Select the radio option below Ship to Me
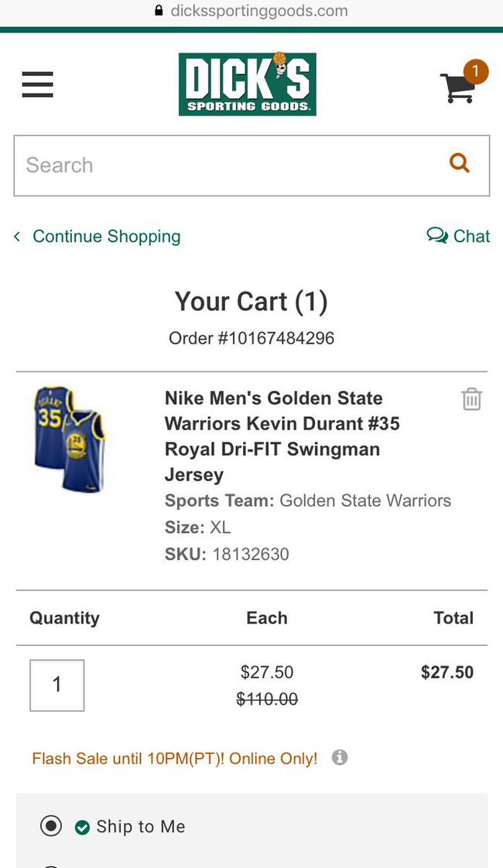This screenshot has height=868, width=503. [51, 865]
